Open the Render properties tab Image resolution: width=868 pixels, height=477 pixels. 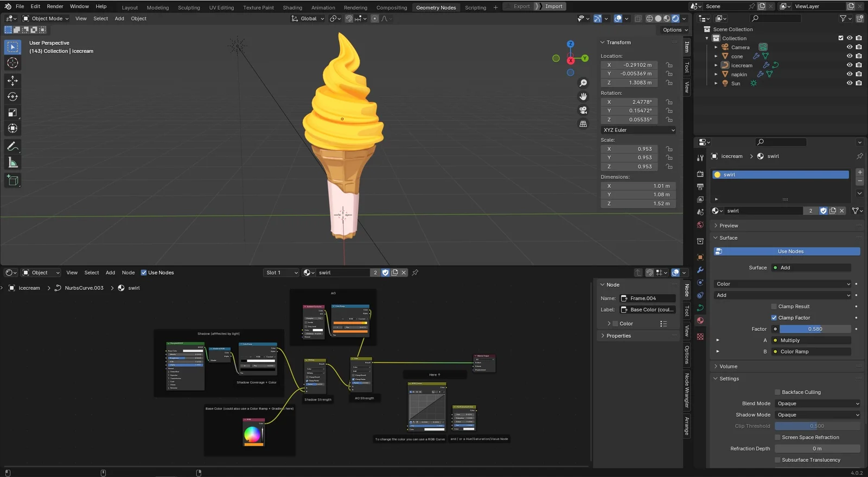(700, 174)
